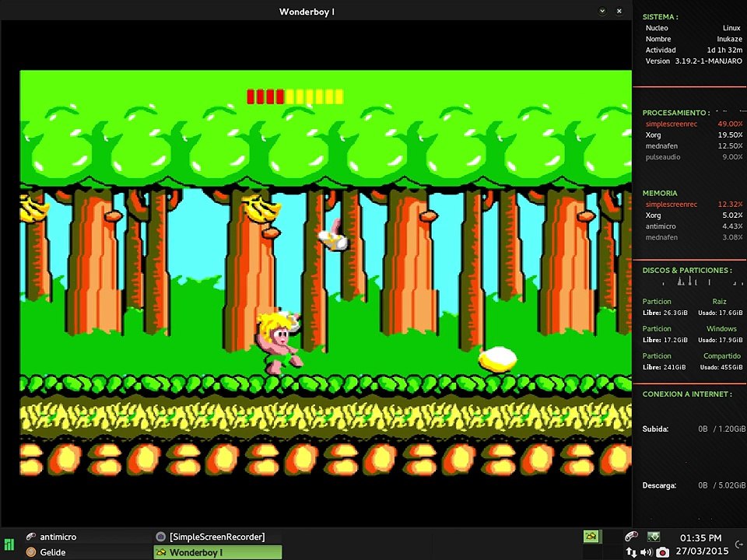Click the Version 3.19.2-1-MANJARO row
The width and height of the screenshot is (747, 560).
(693, 61)
